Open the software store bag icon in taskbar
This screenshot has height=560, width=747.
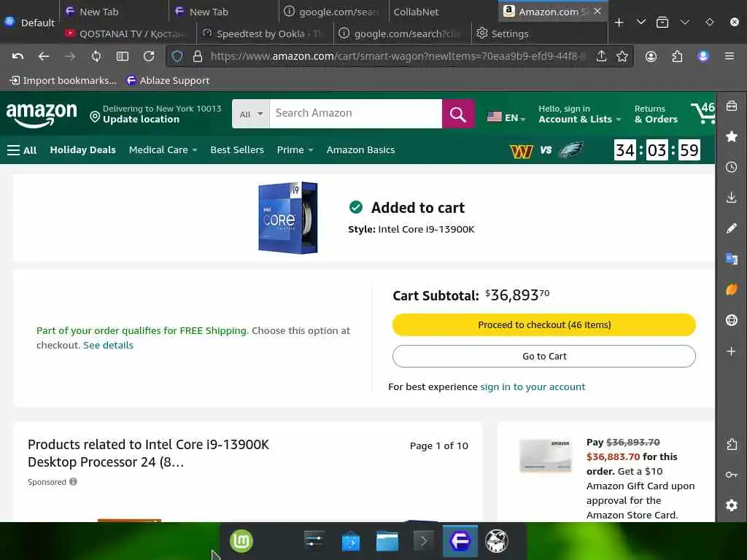point(351,542)
